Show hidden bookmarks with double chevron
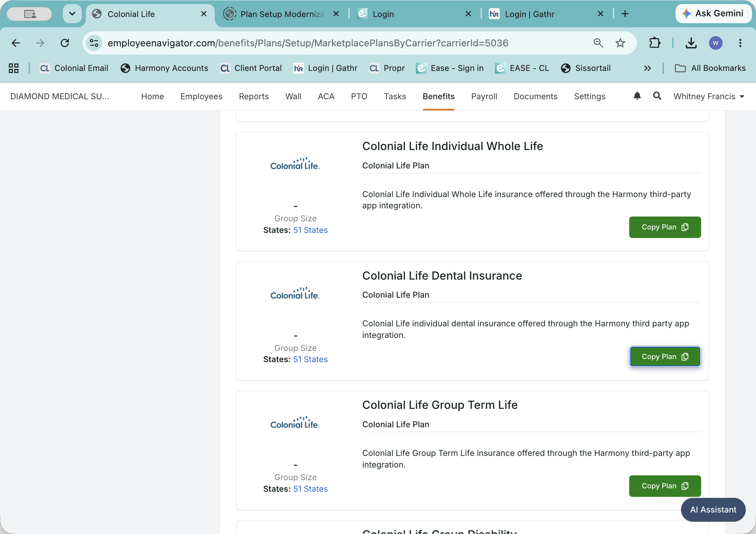Image resolution: width=756 pixels, height=534 pixels. point(648,68)
